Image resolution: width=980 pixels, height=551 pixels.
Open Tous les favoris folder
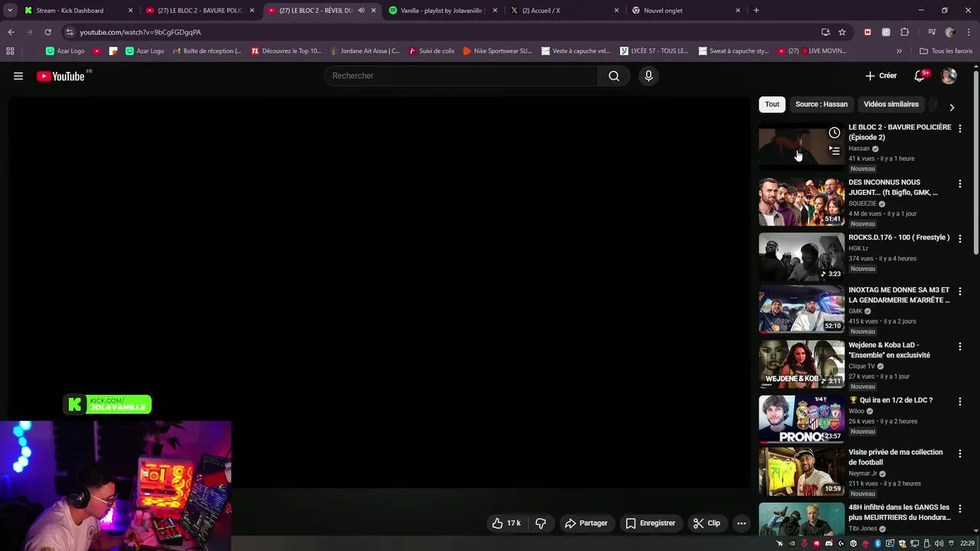[946, 51]
